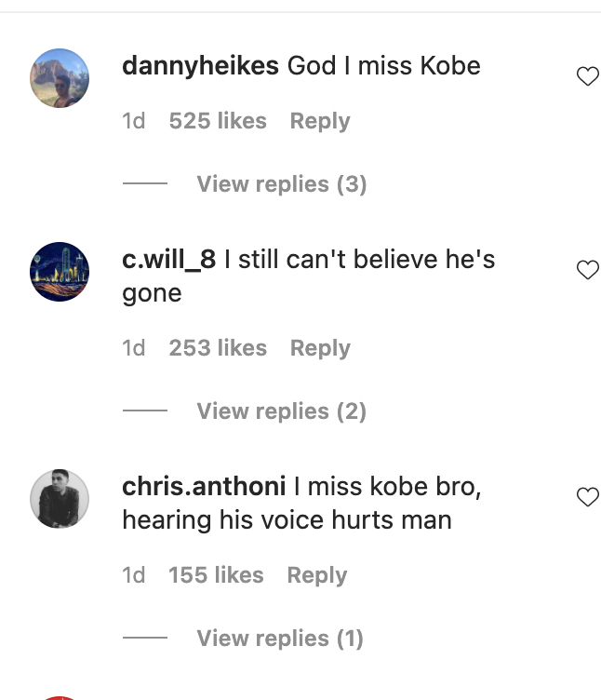Reply to c.will_8's comment
The image size is (601, 700).
[x=320, y=348]
